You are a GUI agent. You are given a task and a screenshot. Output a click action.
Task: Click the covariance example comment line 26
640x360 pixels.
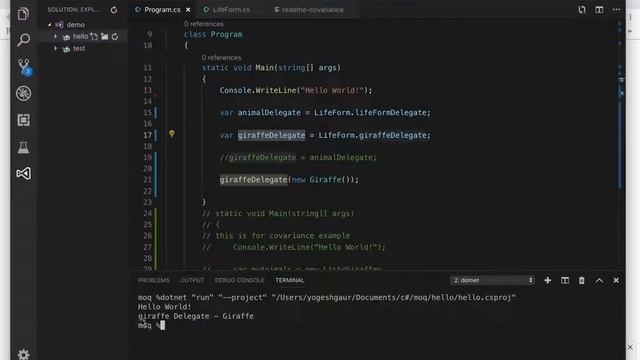[x=276, y=236]
